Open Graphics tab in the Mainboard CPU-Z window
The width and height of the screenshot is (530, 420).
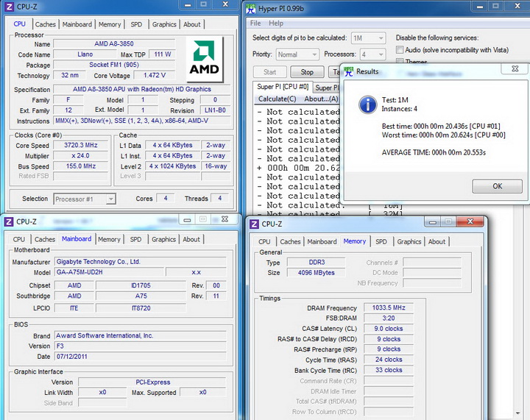point(163,239)
